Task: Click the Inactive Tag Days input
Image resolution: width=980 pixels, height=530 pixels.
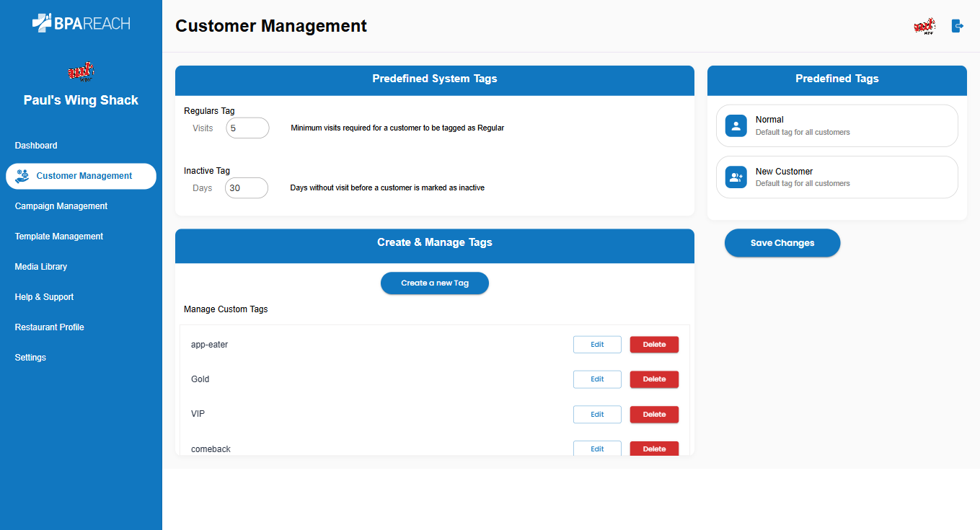Action: coord(247,188)
